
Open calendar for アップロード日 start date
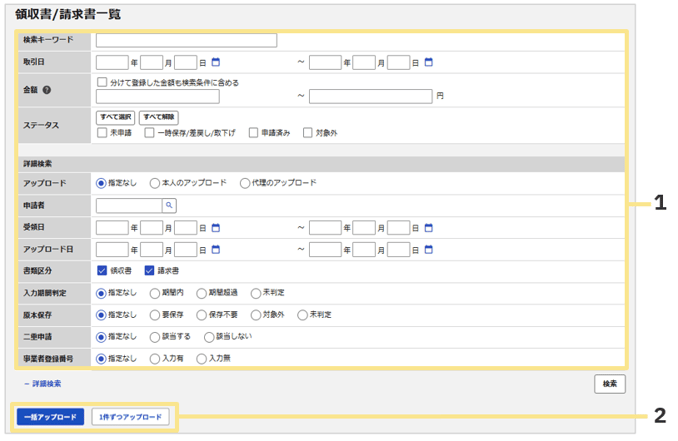[x=216, y=249]
